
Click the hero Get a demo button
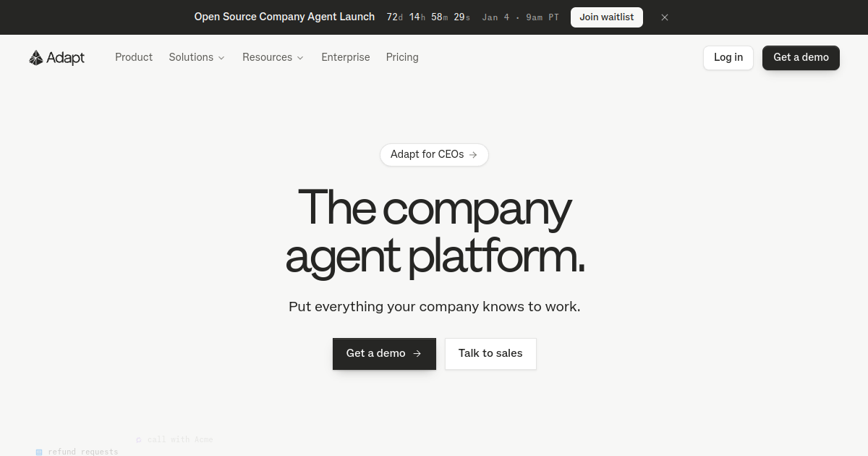click(x=384, y=354)
